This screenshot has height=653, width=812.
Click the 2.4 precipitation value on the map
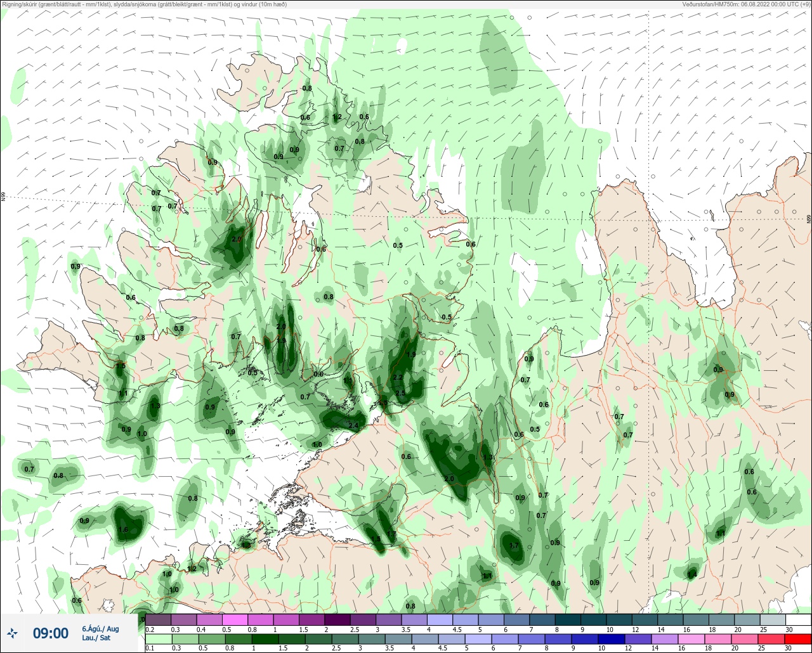point(353,425)
